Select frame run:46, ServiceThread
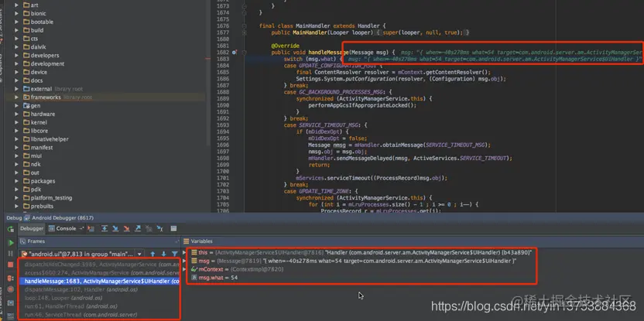Image resolution: width=644 pixels, height=321 pixels. pos(99,315)
